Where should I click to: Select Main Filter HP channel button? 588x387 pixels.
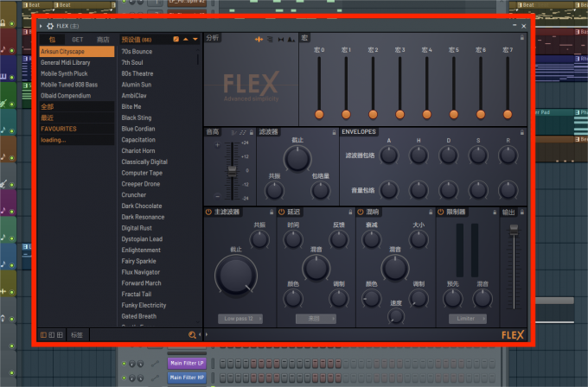pos(187,377)
